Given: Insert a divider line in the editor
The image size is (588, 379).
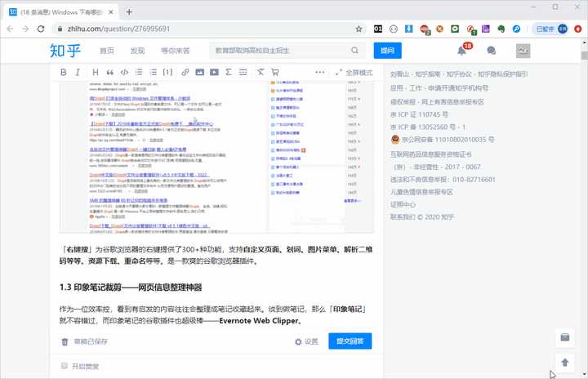Looking at the screenshot, I should click(243, 73).
